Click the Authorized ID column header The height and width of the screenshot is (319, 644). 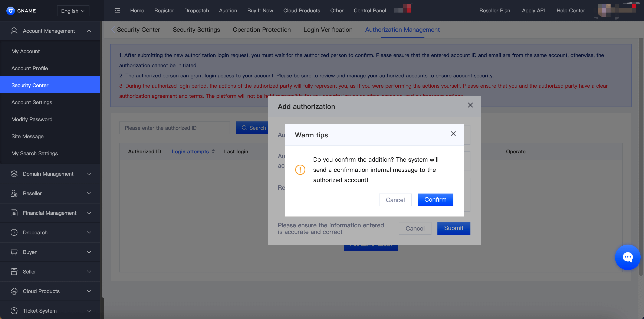145,151
